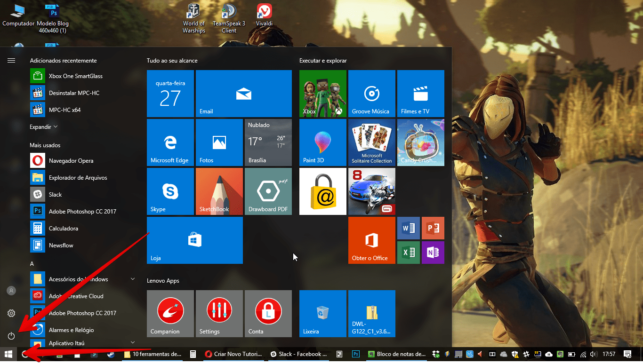Viewport: 643px width, 364px height.
Task: Open Computador desktop icon
Action: tap(18, 15)
